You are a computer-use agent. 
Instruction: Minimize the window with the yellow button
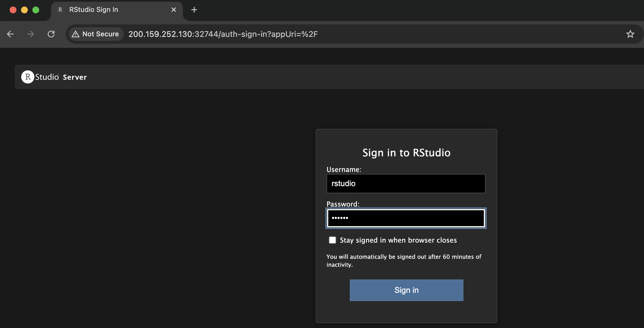pos(24,10)
